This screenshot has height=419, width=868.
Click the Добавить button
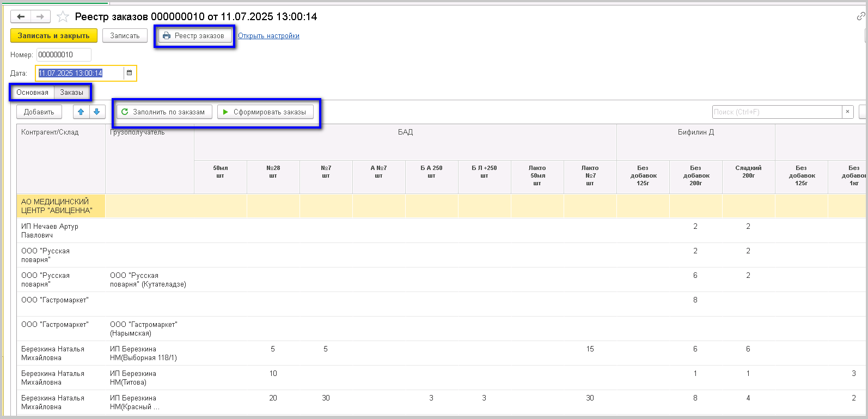pyautogui.click(x=39, y=112)
